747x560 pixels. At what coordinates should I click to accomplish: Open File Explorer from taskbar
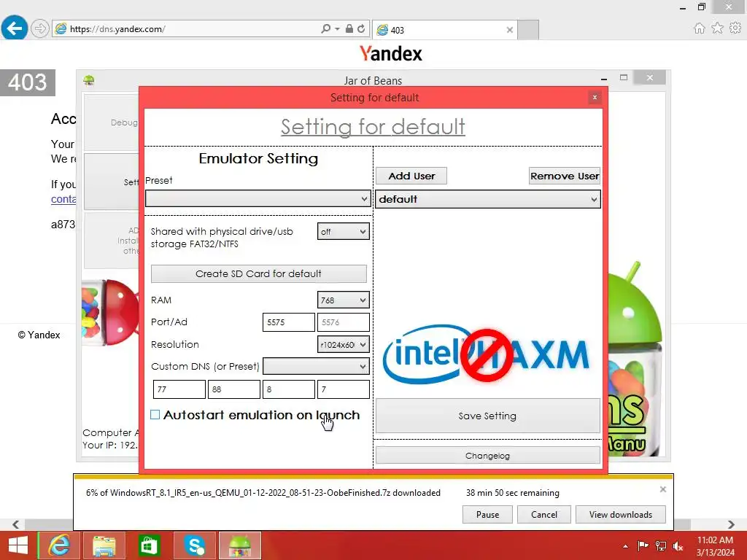coord(104,545)
